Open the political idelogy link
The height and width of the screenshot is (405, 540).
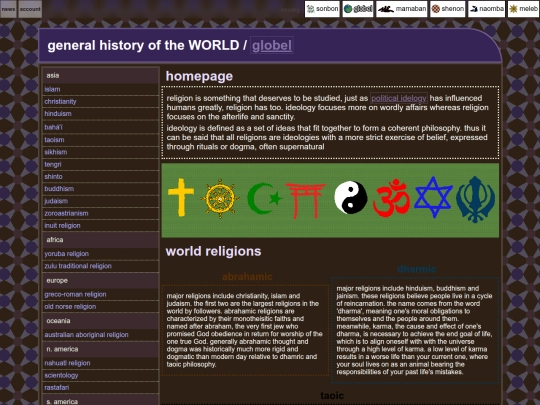(x=399, y=98)
